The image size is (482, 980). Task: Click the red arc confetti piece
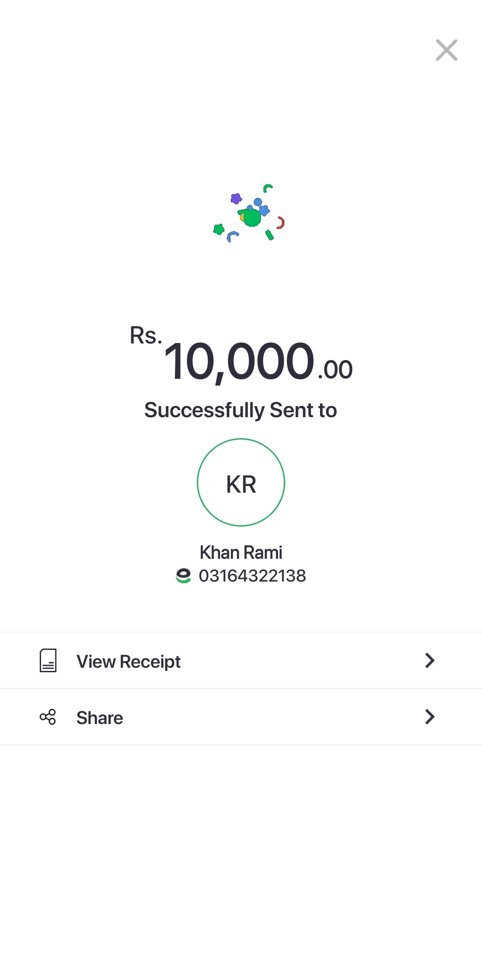(x=280, y=222)
